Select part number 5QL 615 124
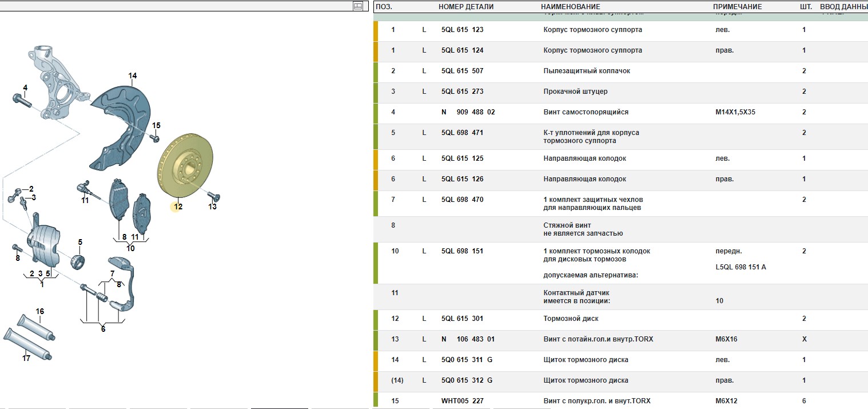Screen dimensions: 868x409 [462, 50]
